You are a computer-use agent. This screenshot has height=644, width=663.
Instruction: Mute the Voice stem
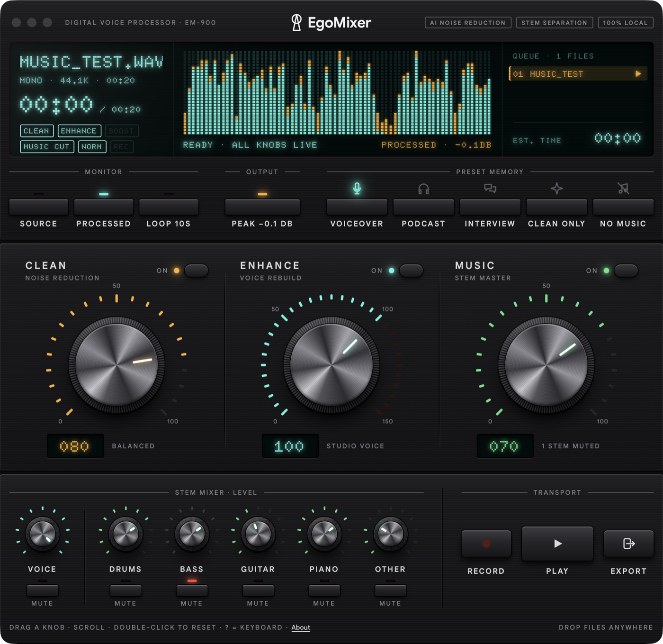(x=43, y=590)
